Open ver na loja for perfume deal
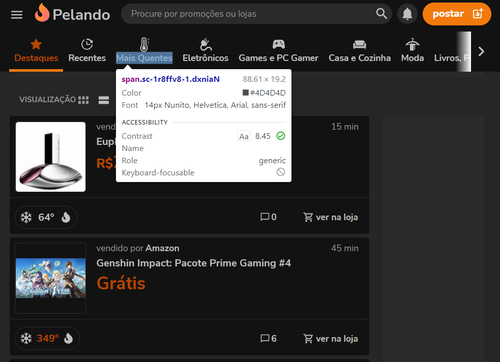 331,217
